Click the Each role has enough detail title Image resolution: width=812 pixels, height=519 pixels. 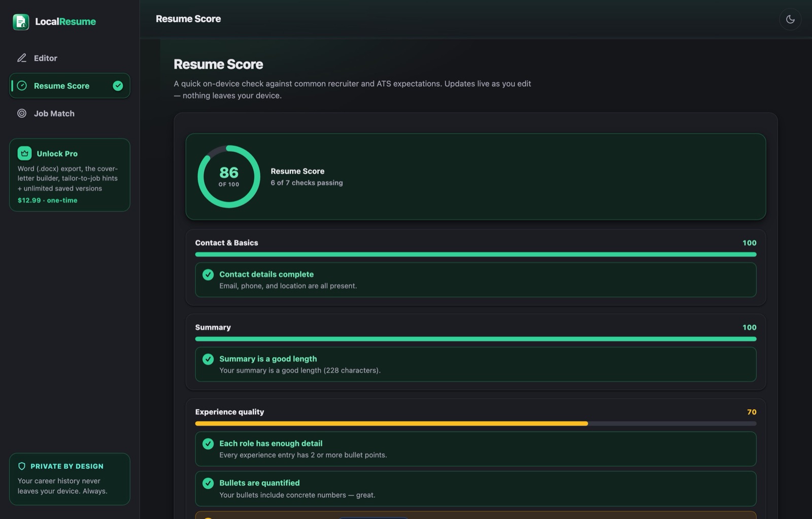pos(270,443)
